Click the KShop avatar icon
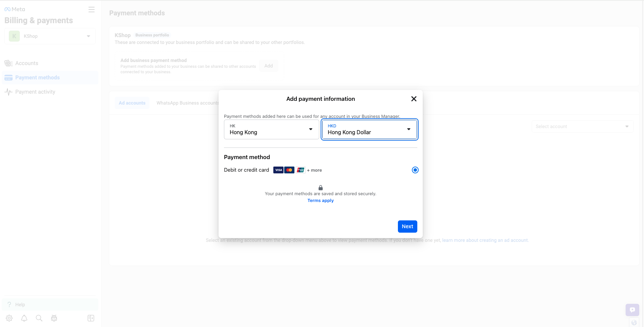Image resolution: width=644 pixels, height=327 pixels. click(x=14, y=36)
